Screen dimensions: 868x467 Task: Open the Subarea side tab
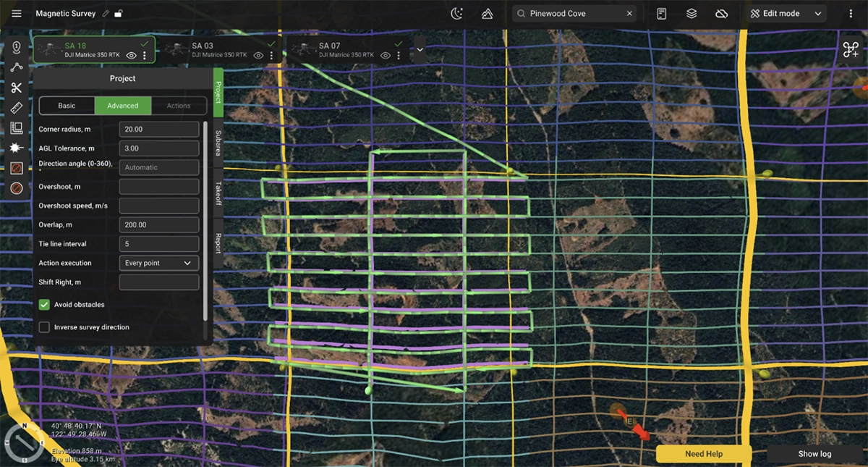point(218,143)
